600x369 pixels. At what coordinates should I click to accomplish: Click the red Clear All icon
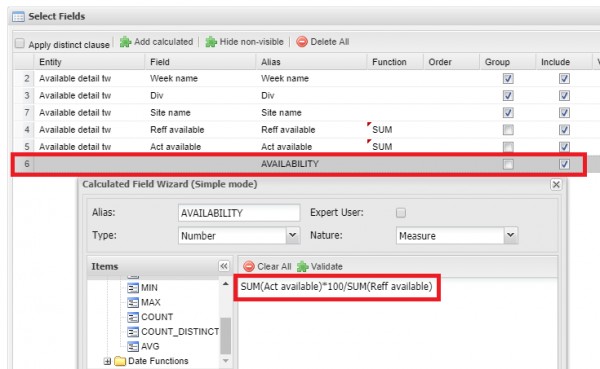[249, 266]
